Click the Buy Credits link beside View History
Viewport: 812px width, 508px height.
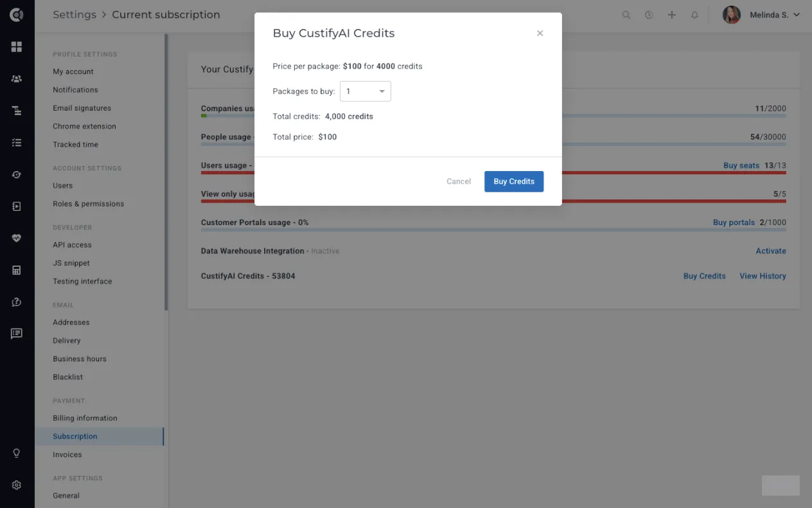tap(704, 276)
